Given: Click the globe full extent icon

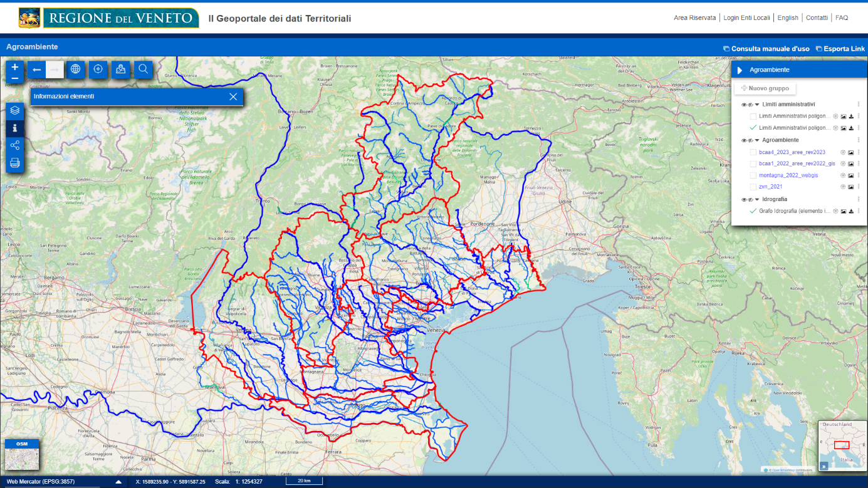Looking at the screenshot, I should point(76,70).
